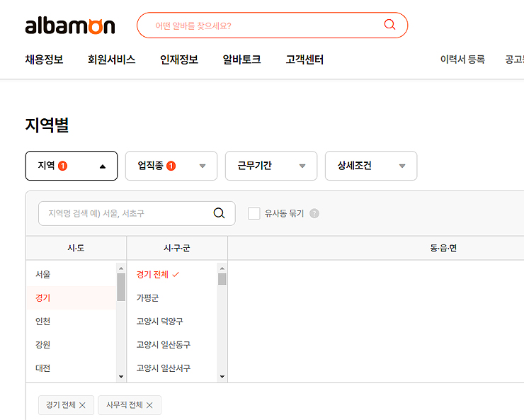Open the 회원서비스 menu
Image resolution: width=524 pixels, height=420 pixels.
tap(112, 59)
